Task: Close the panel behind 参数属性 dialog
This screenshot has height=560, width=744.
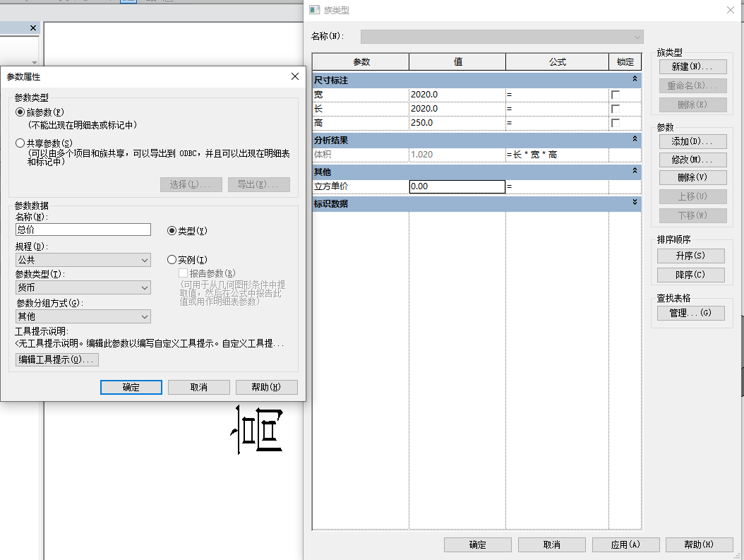Action: click(33, 28)
